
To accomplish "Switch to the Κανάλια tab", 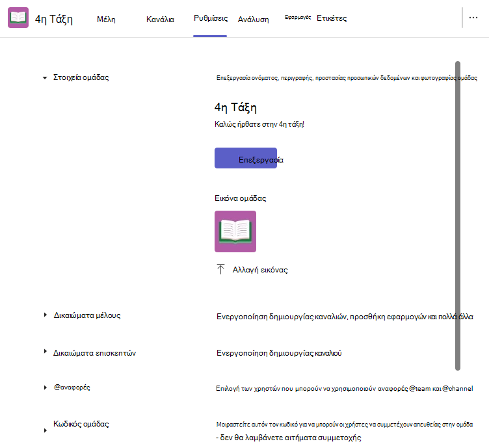I will click(x=160, y=20).
